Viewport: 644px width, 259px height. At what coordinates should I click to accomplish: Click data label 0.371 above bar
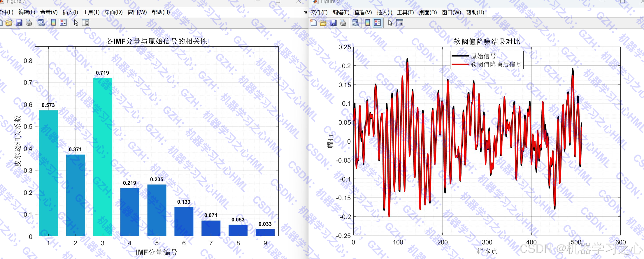[75, 149]
